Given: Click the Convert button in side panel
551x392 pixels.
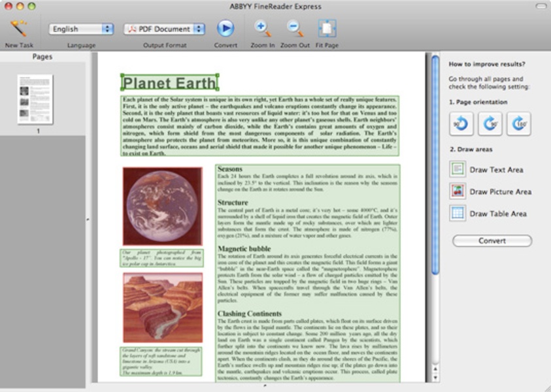Looking at the screenshot, I should click(492, 240).
